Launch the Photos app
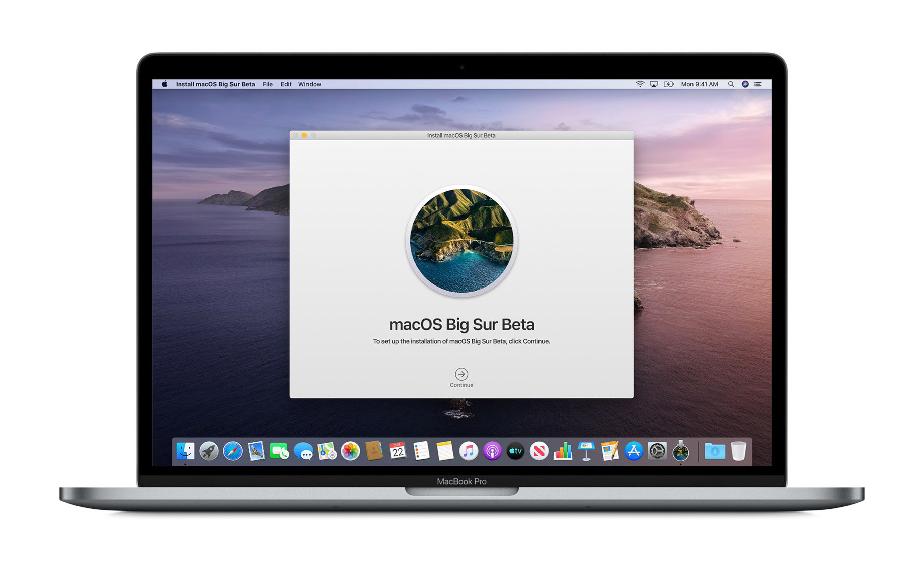 point(350,451)
